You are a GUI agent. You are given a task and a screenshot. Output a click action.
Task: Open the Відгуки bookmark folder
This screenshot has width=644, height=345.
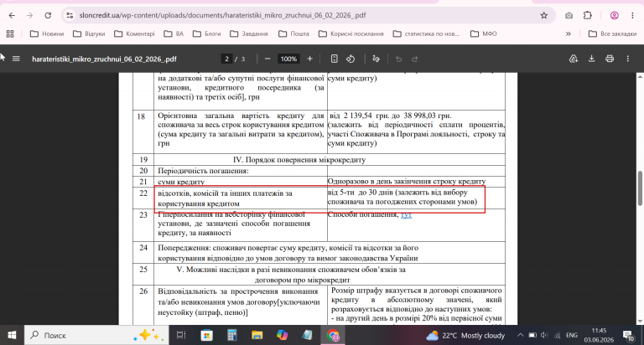tap(89, 33)
